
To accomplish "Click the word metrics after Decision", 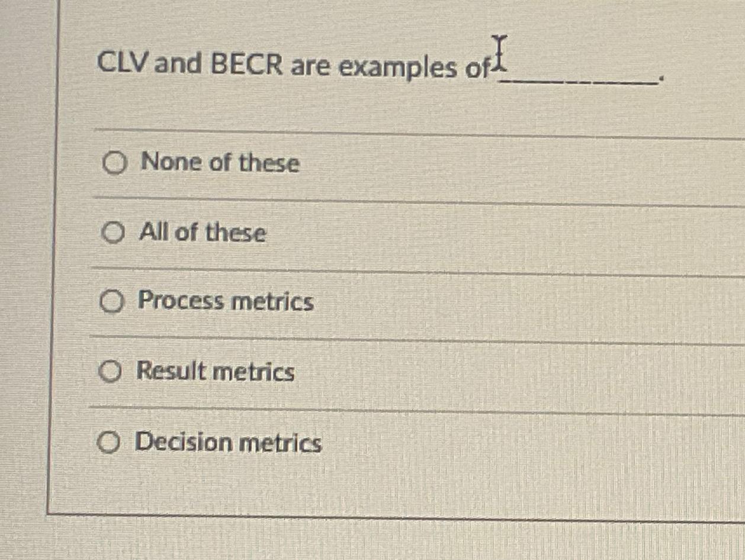I will pyautogui.click(x=281, y=443).
